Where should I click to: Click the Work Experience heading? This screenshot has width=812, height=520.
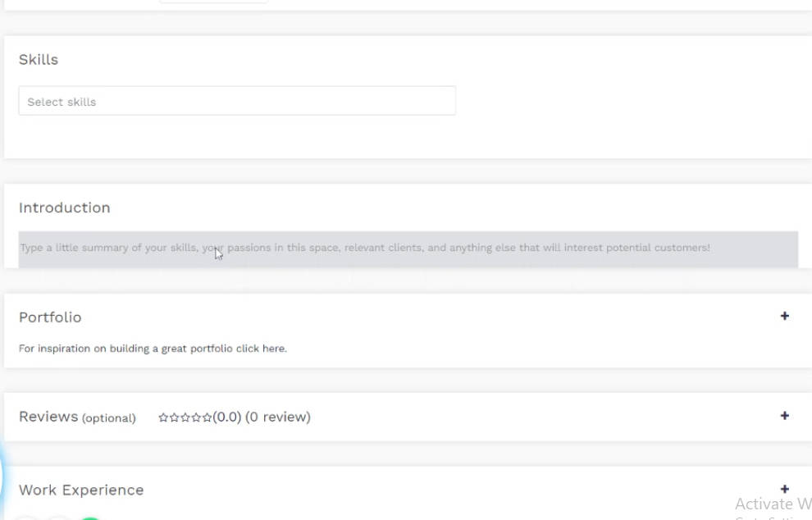[81, 490]
